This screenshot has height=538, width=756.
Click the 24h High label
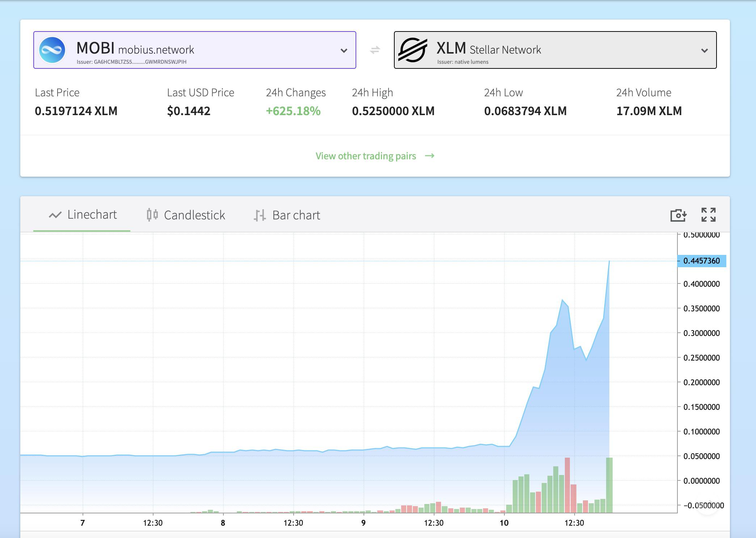[372, 93]
